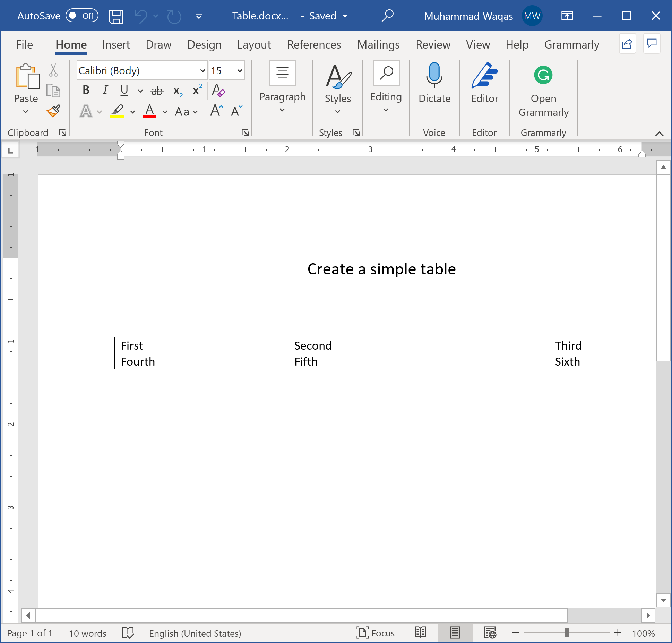Click the Superscript icon
Screen dimensions: 672x643
[197, 91]
